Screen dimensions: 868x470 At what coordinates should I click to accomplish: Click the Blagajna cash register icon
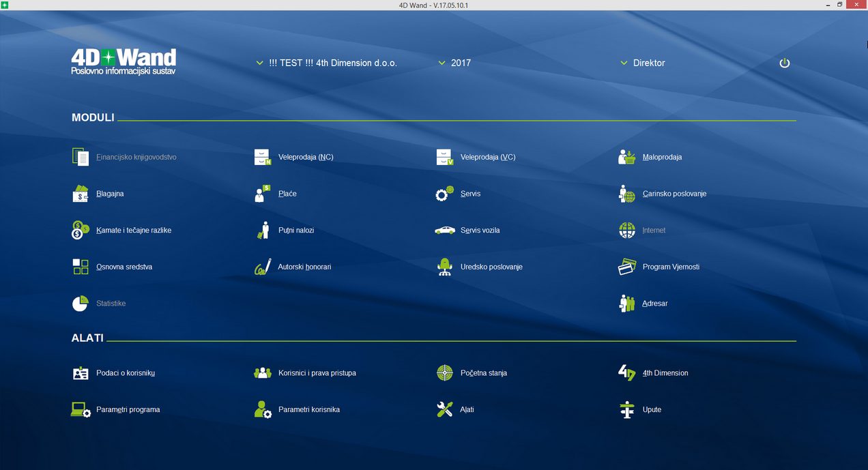81,194
